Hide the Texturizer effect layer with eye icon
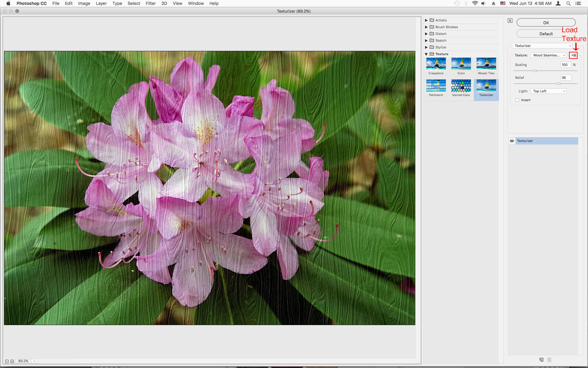 click(x=512, y=141)
